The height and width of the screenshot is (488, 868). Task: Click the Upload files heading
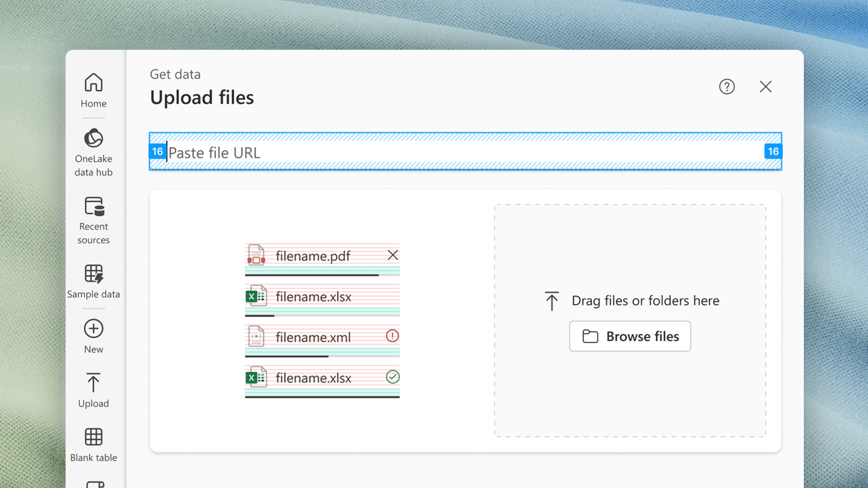coord(202,97)
